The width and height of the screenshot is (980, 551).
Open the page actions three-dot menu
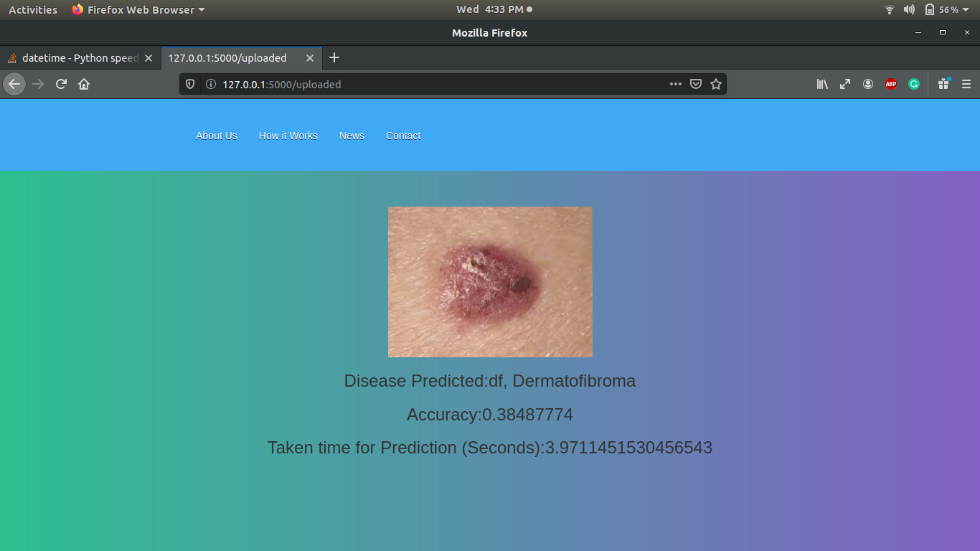tap(675, 84)
